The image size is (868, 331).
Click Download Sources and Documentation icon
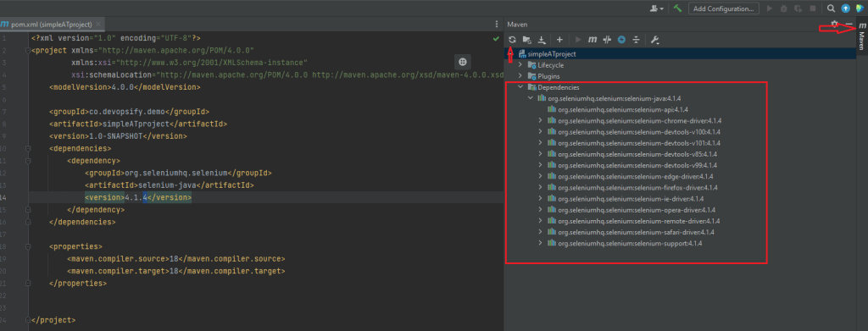(542, 39)
